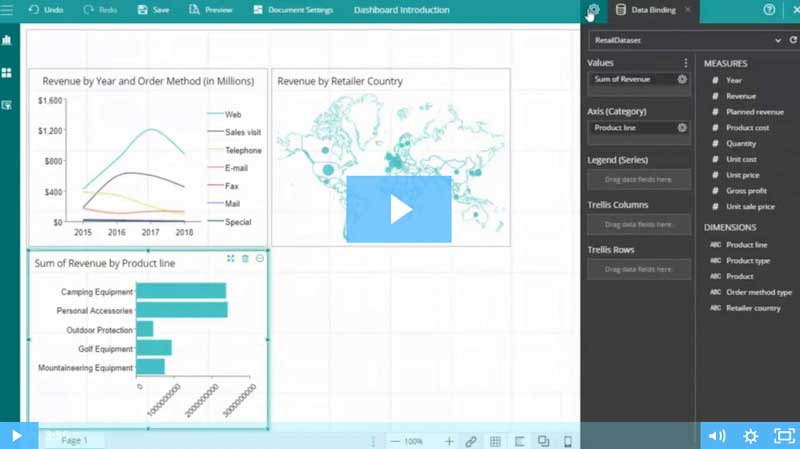Select the Unit price measure
800x449 pixels.
(x=742, y=175)
